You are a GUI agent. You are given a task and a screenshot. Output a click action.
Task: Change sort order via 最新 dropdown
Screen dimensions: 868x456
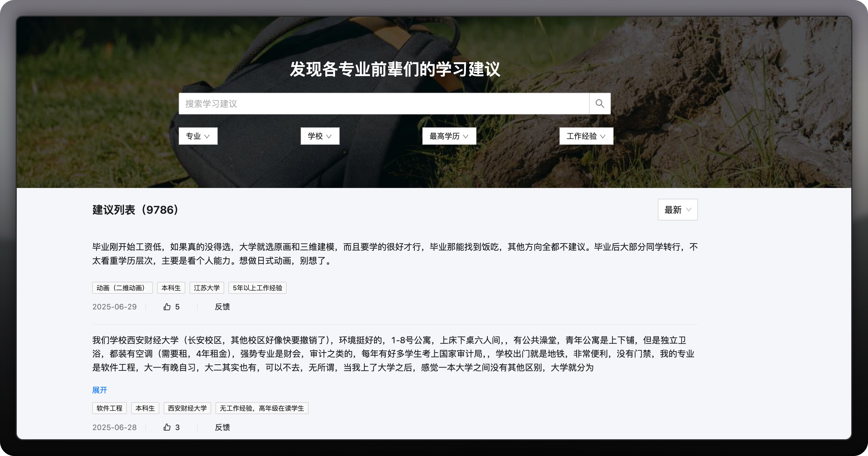click(677, 210)
